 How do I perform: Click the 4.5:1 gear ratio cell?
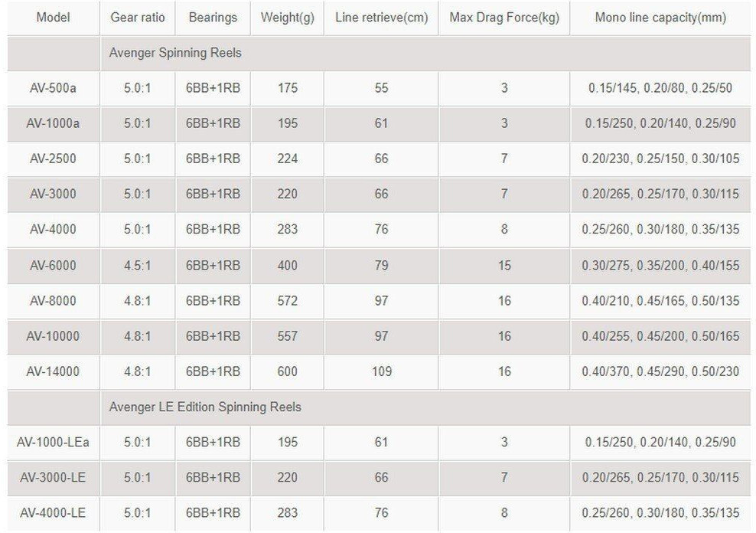[x=137, y=265]
